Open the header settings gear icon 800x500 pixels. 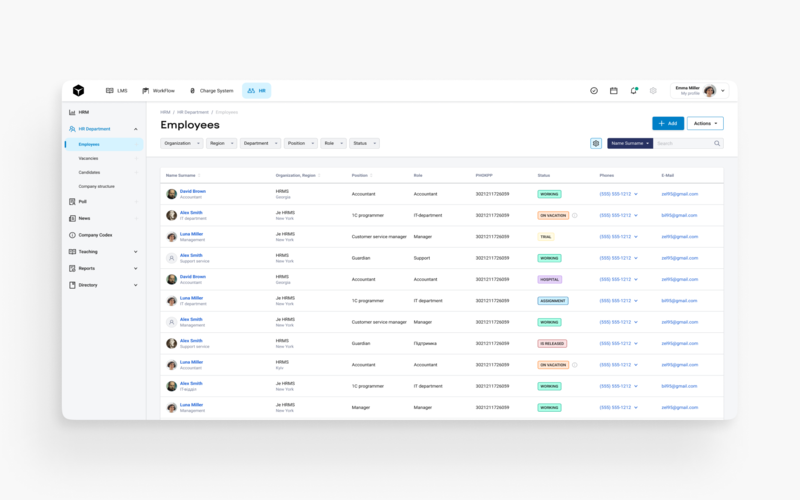point(653,91)
